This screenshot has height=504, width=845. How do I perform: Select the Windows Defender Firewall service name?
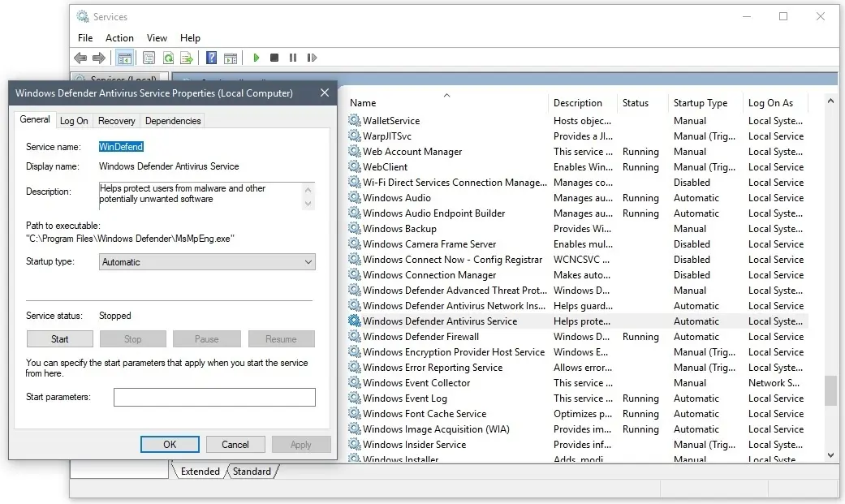pos(420,336)
